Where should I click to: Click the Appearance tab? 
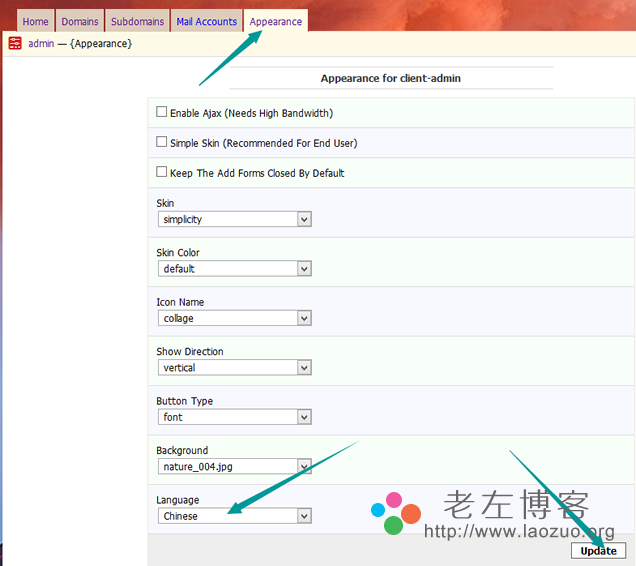coord(276,21)
